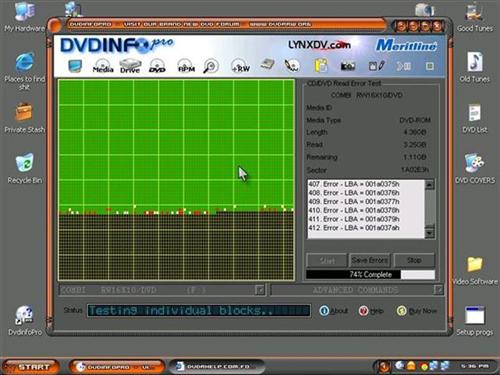
Task: Open the START menu on taskbar
Action: pos(31,367)
